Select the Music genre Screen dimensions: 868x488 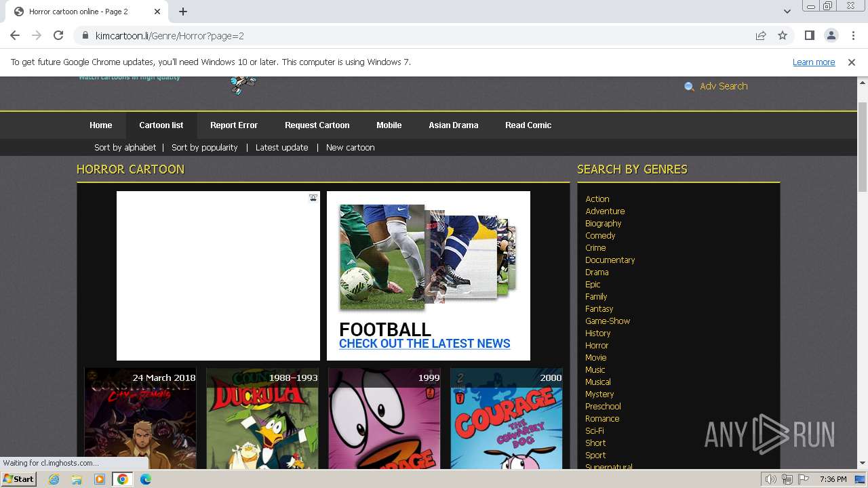595,370
